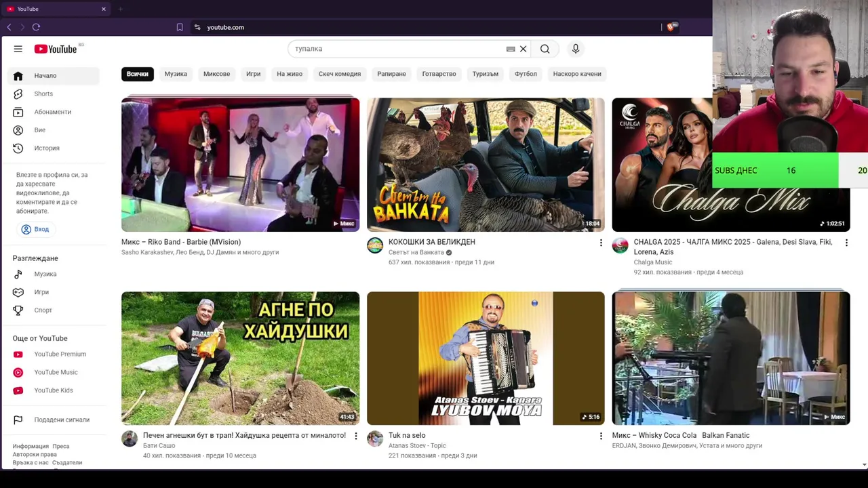Open Бати Сашо channel avatar
The height and width of the screenshot is (488, 868).
pos(130,439)
